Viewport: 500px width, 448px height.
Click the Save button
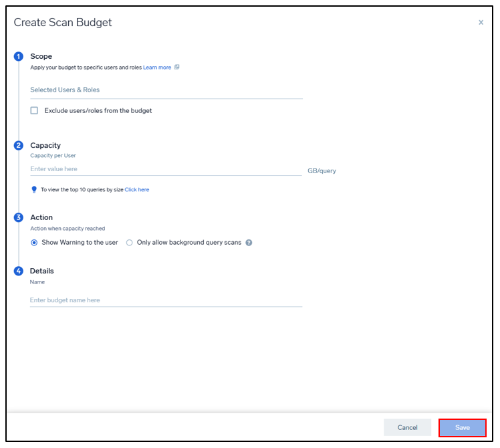[463, 428]
